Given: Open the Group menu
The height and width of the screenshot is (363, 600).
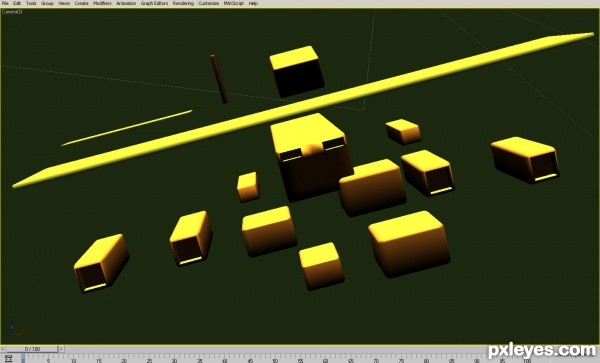Looking at the screenshot, I should click(47, 3).
